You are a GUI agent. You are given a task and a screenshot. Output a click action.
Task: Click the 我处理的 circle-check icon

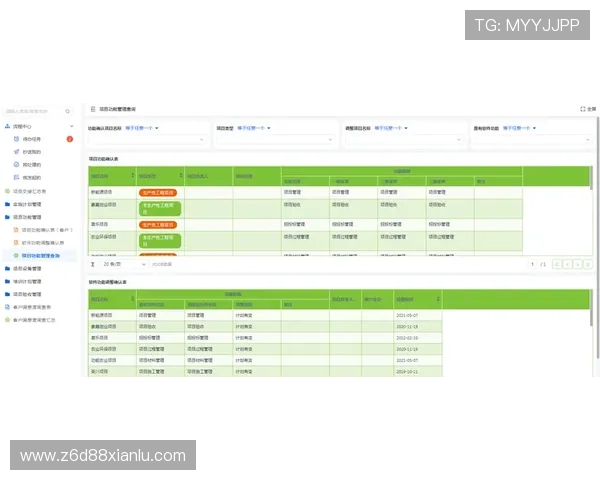16,165
